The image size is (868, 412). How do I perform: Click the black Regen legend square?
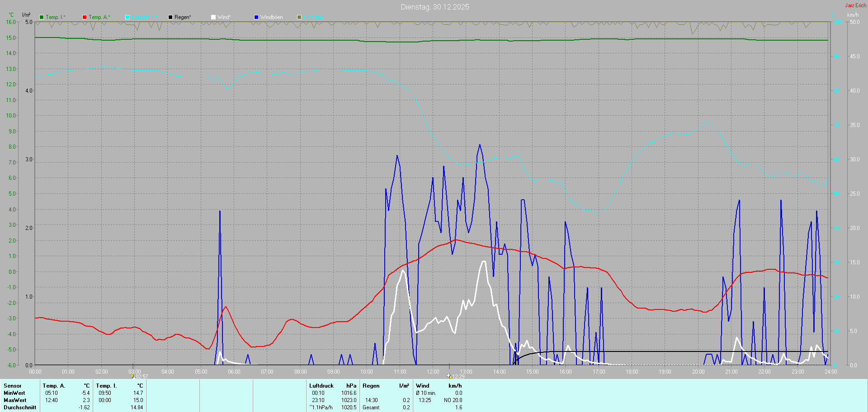170,17
